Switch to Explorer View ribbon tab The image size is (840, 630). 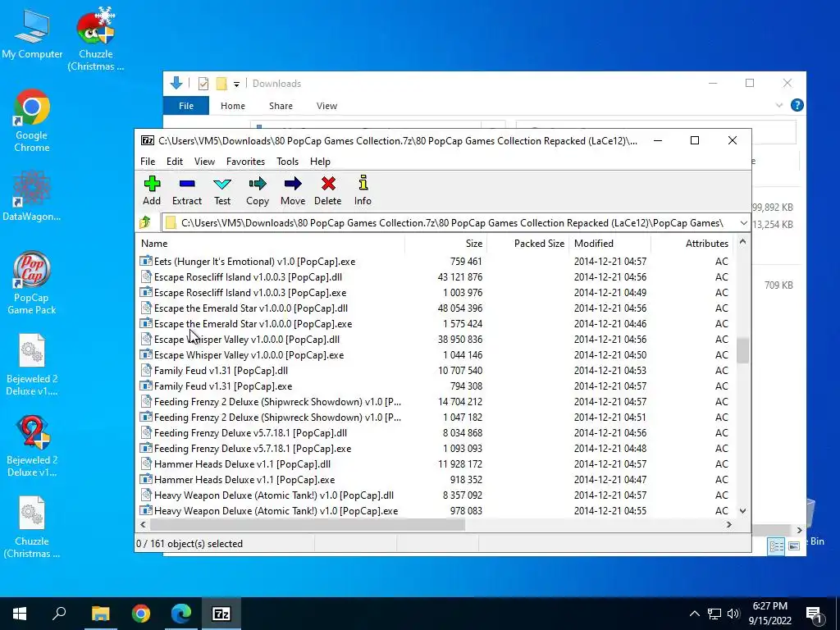(326, 106)
